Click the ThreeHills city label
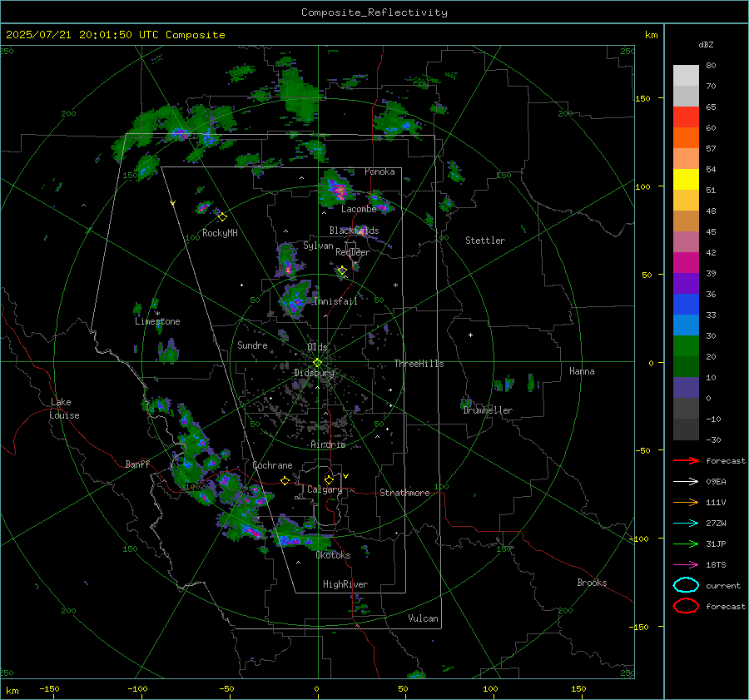749x700 pixels. click(x=419, y=364)
